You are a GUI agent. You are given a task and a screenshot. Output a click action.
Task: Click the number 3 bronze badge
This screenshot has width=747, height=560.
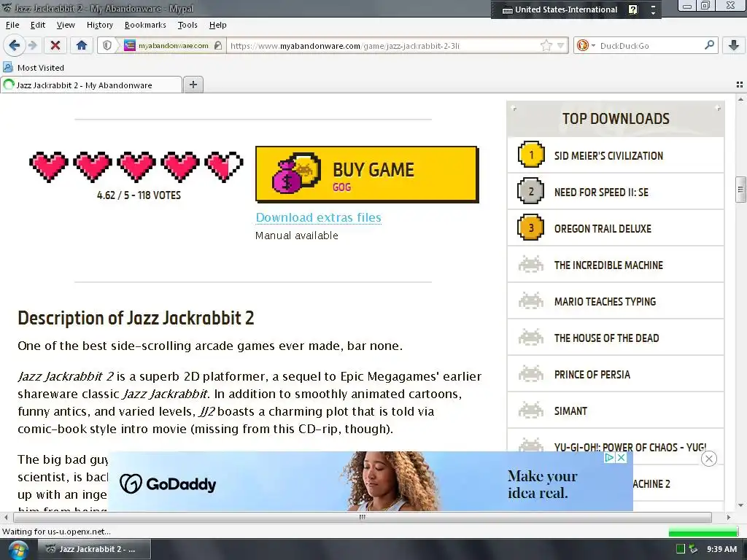[x=531, y=227]
